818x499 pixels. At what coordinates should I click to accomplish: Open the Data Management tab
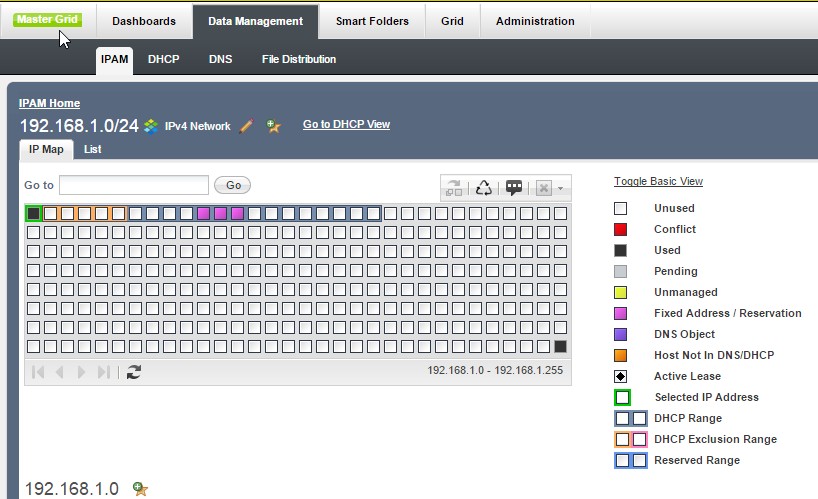point(255,21)
